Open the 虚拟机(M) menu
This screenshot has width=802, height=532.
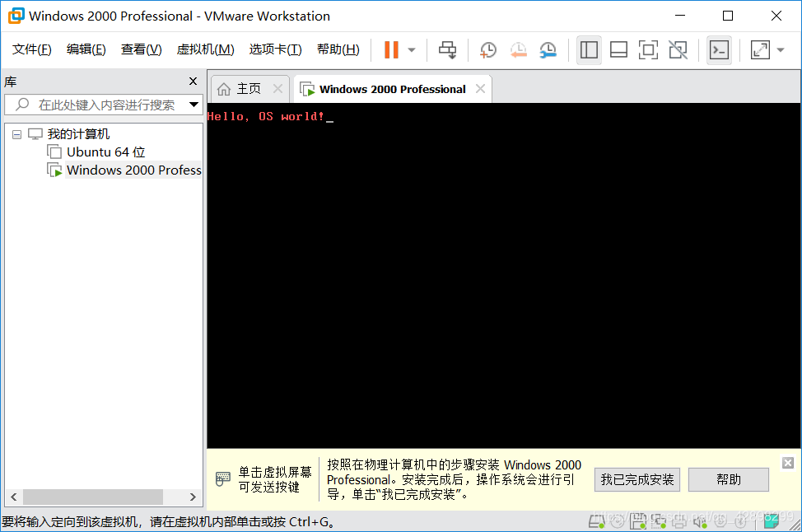coord(205,49)
